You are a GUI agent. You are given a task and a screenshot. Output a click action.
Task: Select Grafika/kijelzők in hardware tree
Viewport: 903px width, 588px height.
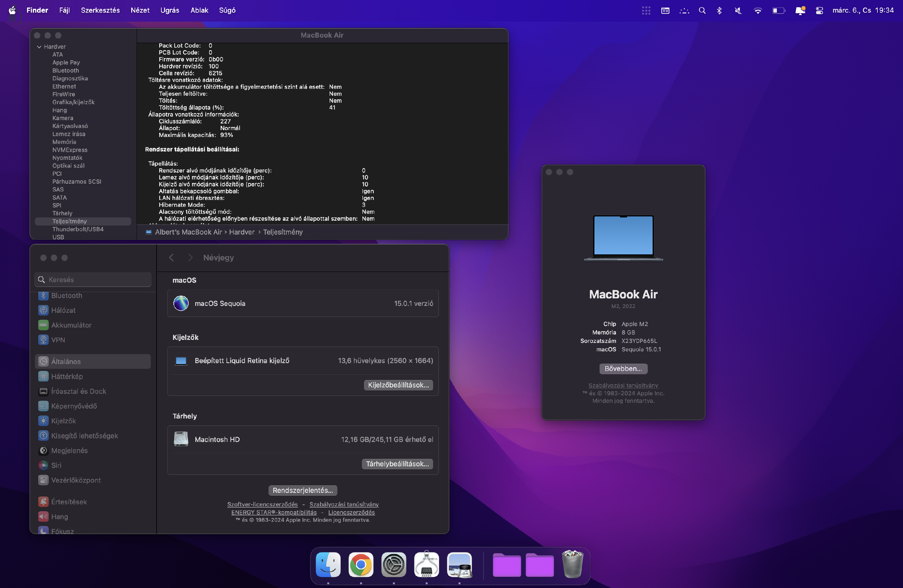(73, 102)
